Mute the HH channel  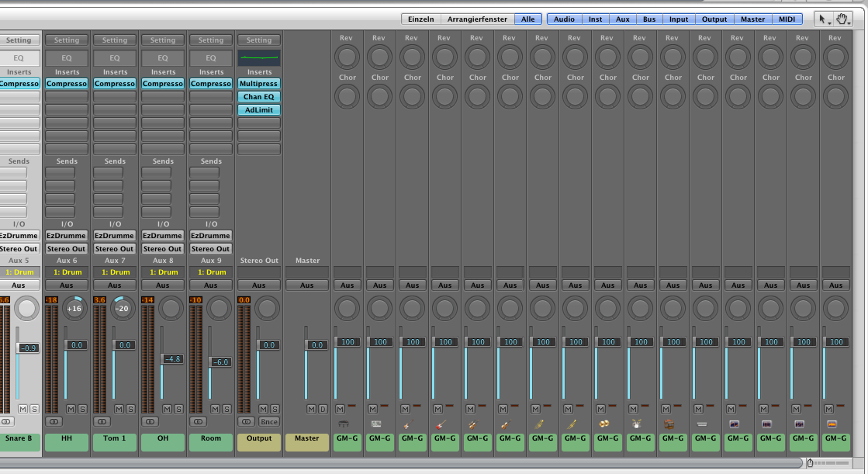(71, 409)
